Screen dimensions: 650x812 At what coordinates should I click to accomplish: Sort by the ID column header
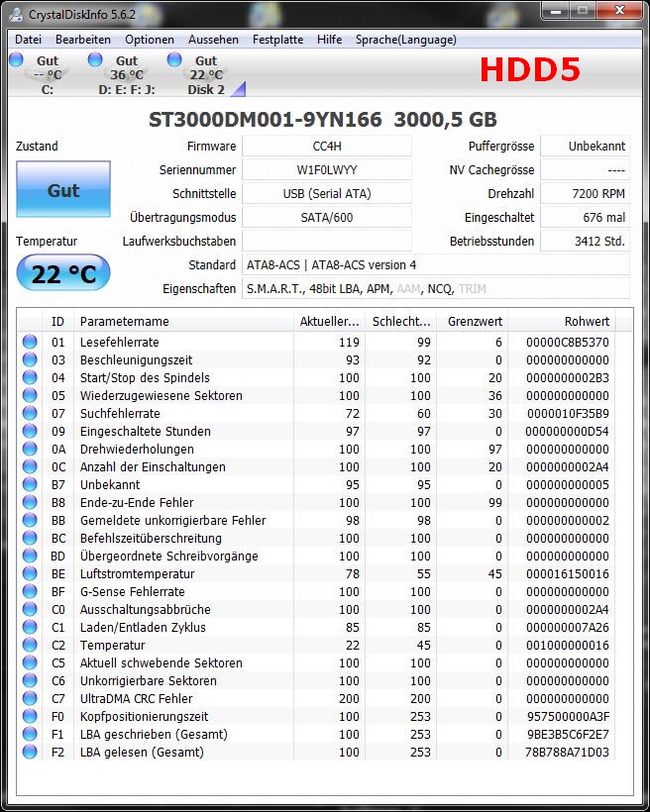coord(57,321)
